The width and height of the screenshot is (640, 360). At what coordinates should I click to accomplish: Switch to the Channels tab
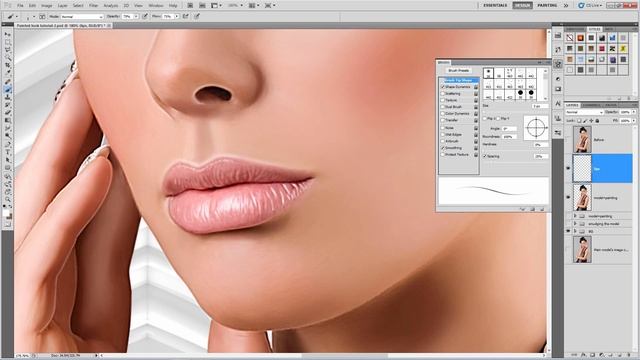(x=592, y=105)
